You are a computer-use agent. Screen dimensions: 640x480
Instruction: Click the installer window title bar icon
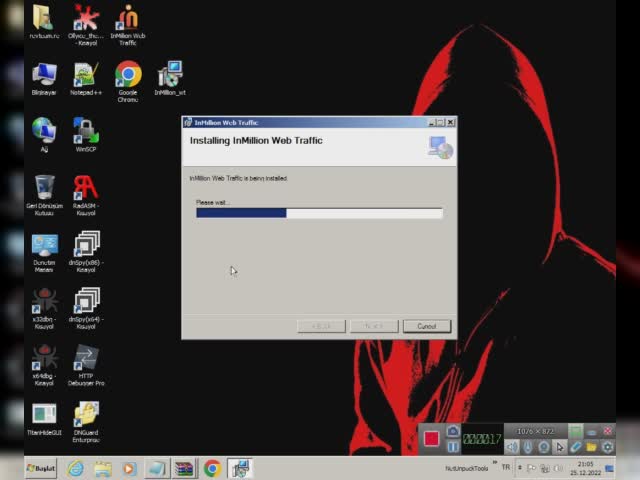188,122
